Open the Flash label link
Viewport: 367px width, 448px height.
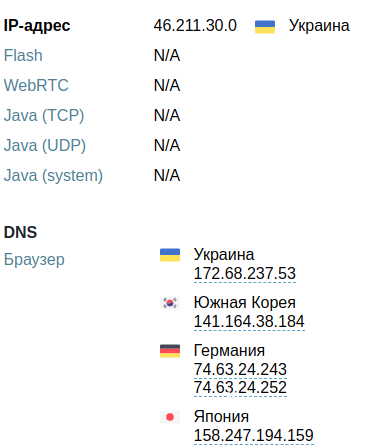pyautogui.click(x=23, y=55)
